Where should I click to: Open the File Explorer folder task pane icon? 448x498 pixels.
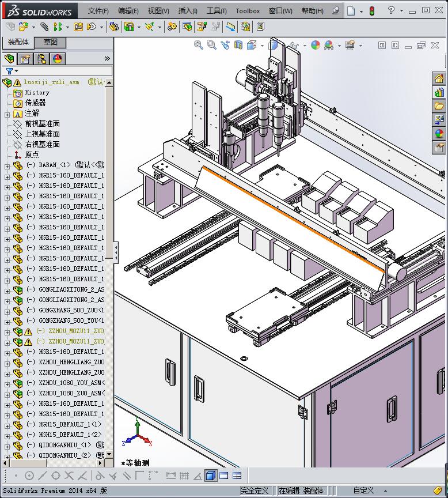tap(439, 106)
